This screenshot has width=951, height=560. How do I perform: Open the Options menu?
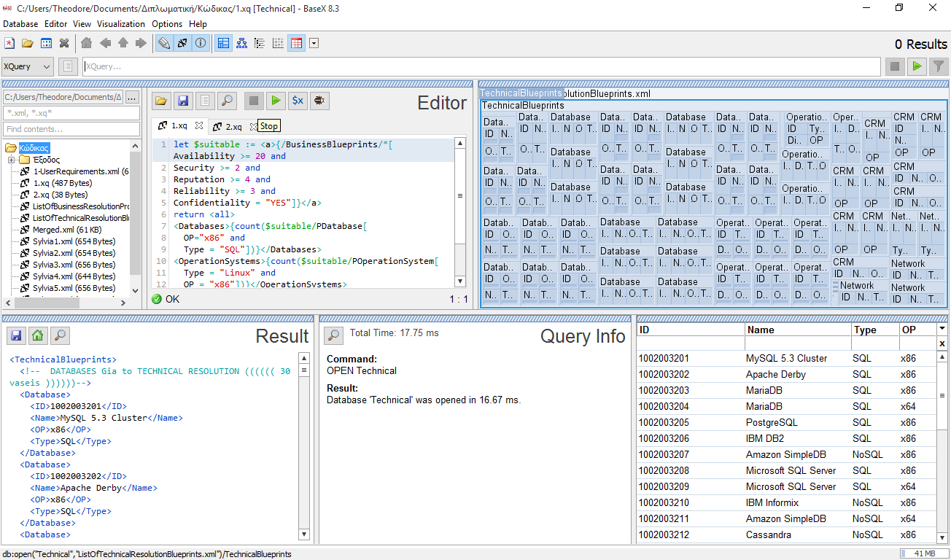click(167, 24)
